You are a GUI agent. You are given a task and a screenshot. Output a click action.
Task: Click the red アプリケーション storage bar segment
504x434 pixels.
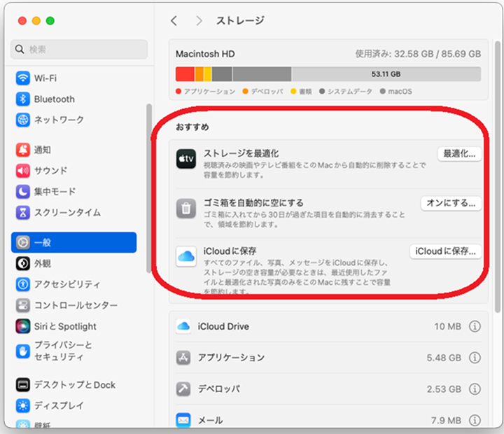coord(185,74)
